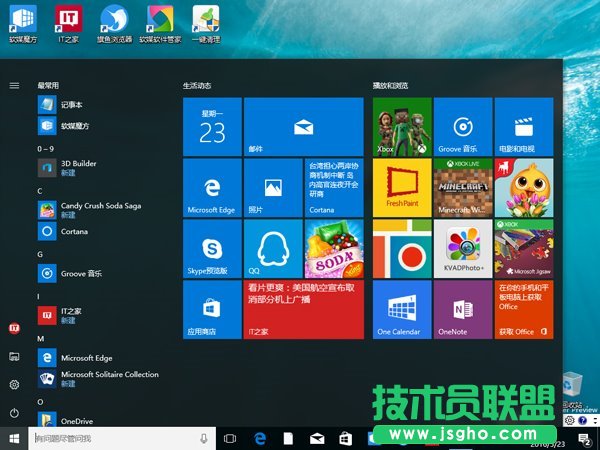Viewport: 600px width, 450px height.
Task: Open the Minecraft tile
Action: click(463, 188)
